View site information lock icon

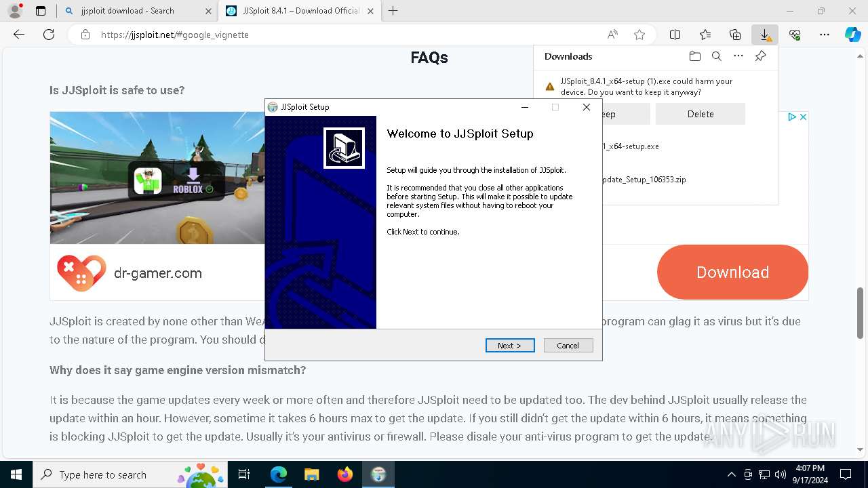[85, 35]
